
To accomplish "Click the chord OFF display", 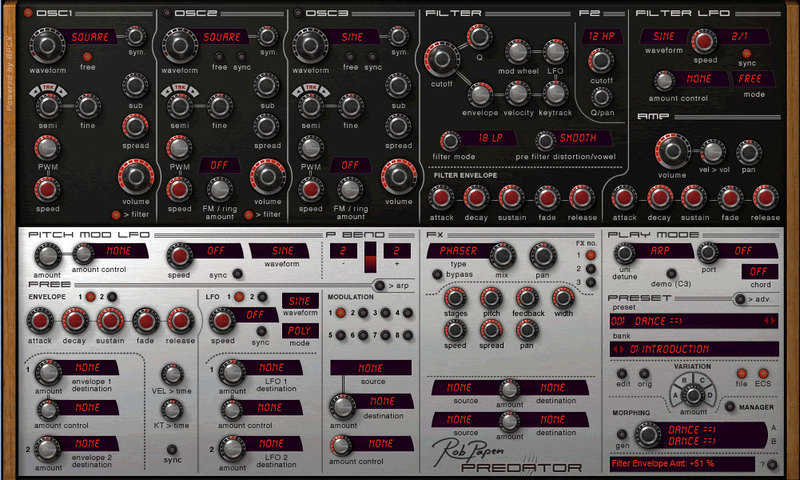I will tap(760, 271).
